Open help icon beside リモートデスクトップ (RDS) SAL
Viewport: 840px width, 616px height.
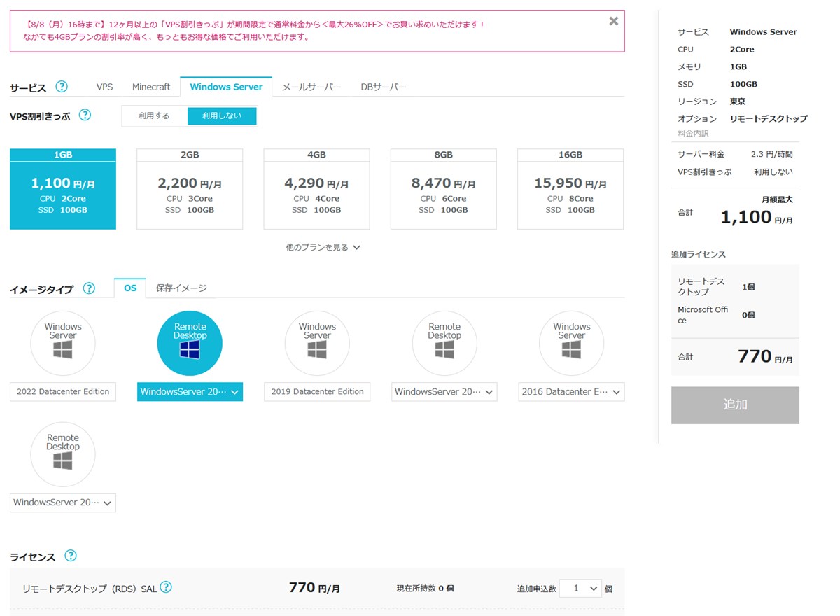coord(166,587)
